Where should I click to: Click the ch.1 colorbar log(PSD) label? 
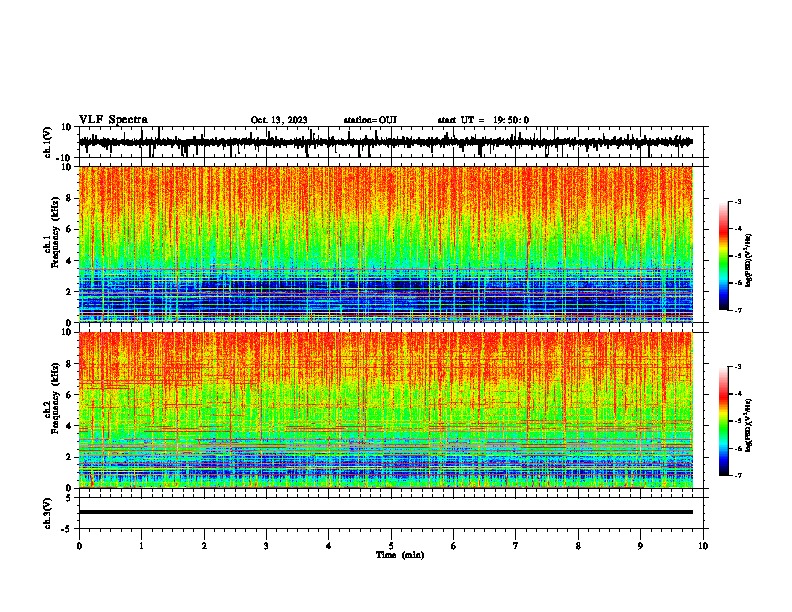(x=748, y=261)
